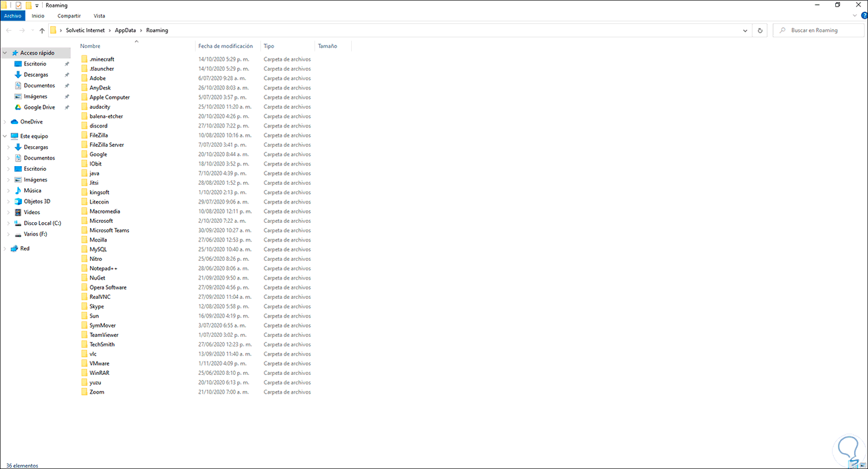Click the Este equipo computer icon
868x469 pixels.
[14, 136]
